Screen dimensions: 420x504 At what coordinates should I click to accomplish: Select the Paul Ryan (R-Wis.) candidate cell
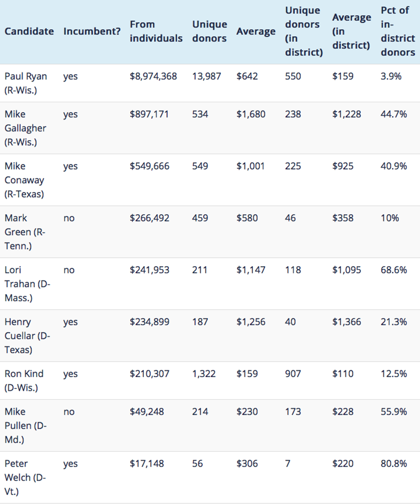click(26, 83)
